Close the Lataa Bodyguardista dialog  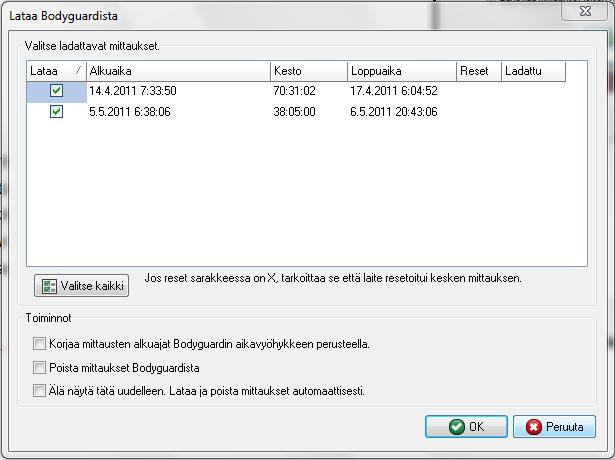coord(585,11)
